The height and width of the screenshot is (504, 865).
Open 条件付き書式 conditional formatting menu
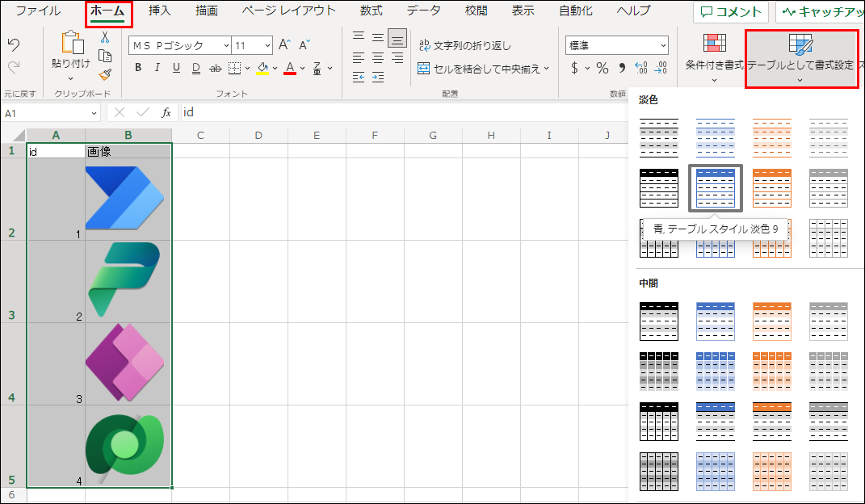coord(715,58)
